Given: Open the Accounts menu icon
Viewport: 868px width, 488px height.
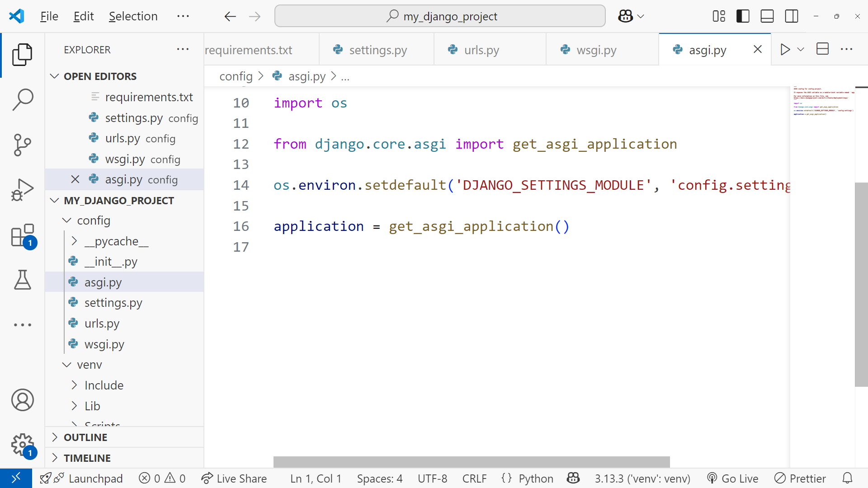Looking at the screenshot, I should coord(22,400).
